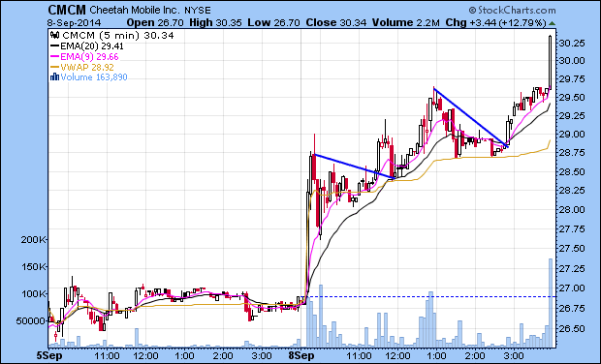Click the 27.50 price axis label
The height and width of the screenshot is (364, 601).
pyautogui.click(x=572, y=249)
